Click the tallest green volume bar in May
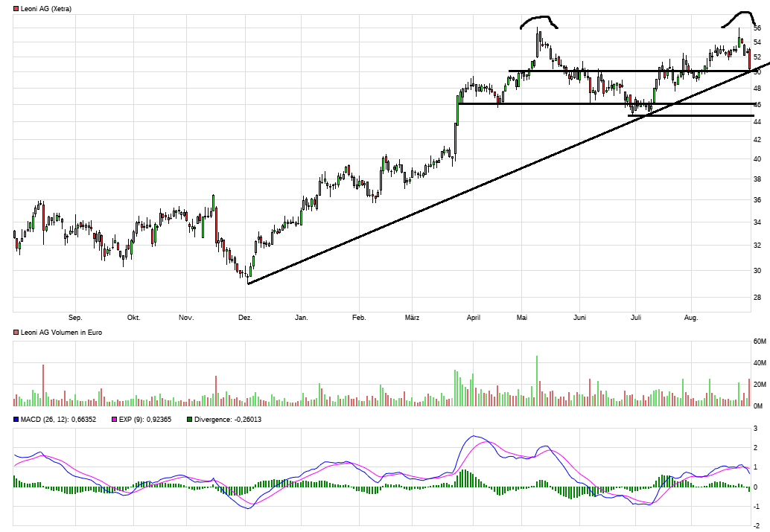Screen dimensions: 770x532 [x=537, y=381]
